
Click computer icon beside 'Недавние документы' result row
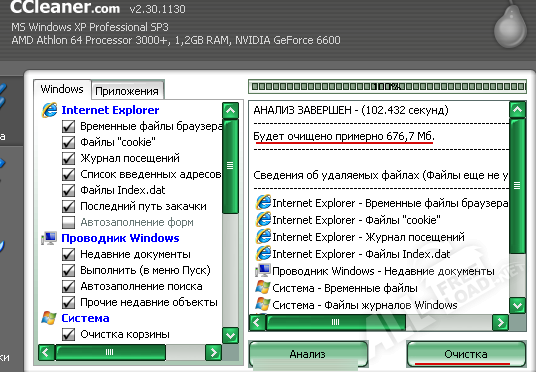pyautogui.click(x=263, y=270)
